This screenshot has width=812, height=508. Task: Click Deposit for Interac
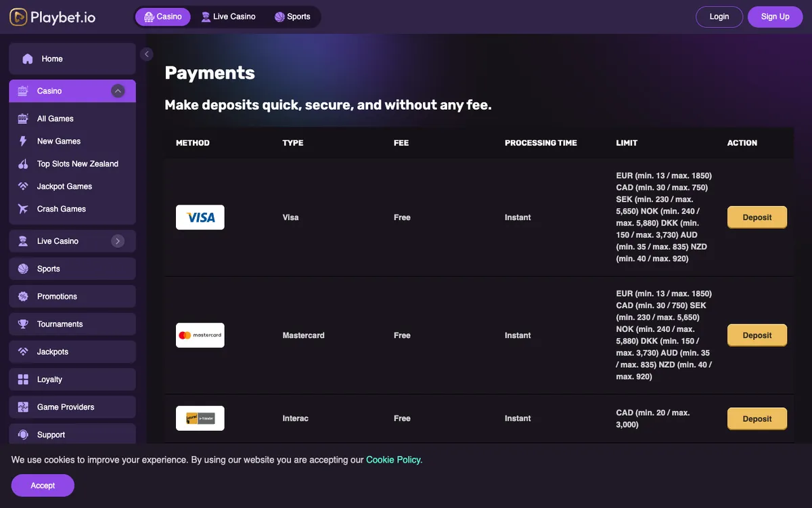pyautogui.click(x=757, y=419)
